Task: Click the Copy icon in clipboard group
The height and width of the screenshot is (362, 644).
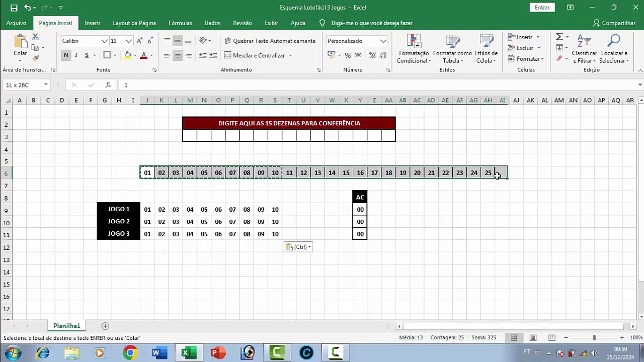Action: (x=35, y=48)
